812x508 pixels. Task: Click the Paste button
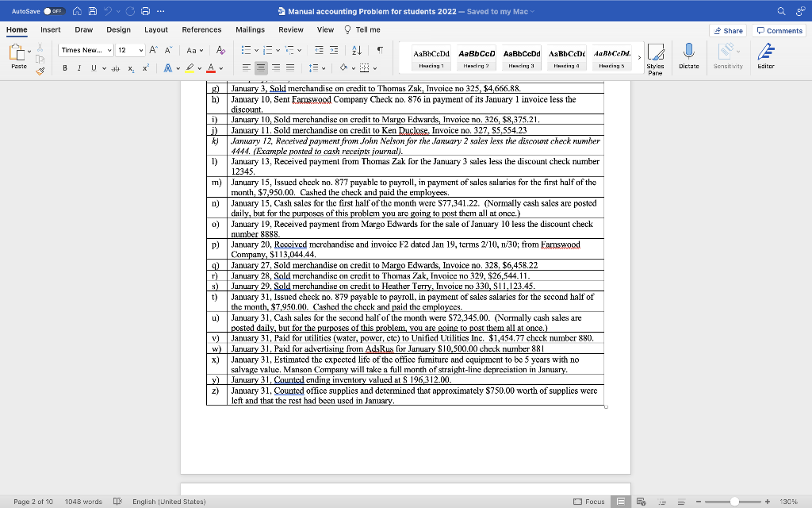coord(17,56)
